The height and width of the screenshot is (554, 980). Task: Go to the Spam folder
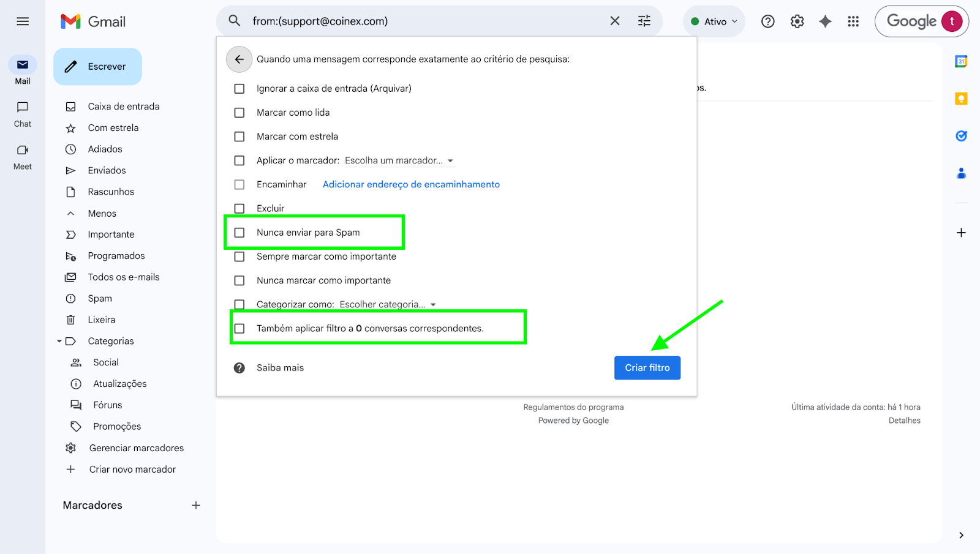click(100, 299)
